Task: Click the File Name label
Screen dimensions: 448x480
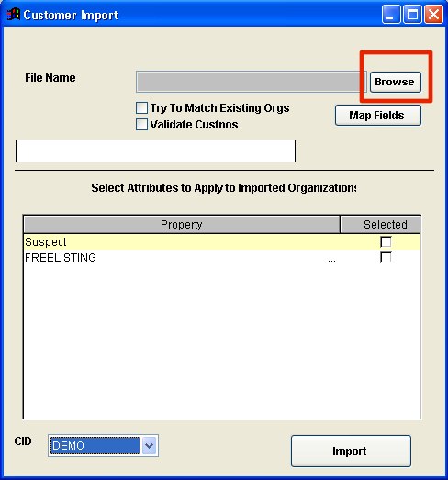Action: tap(50, 78)
